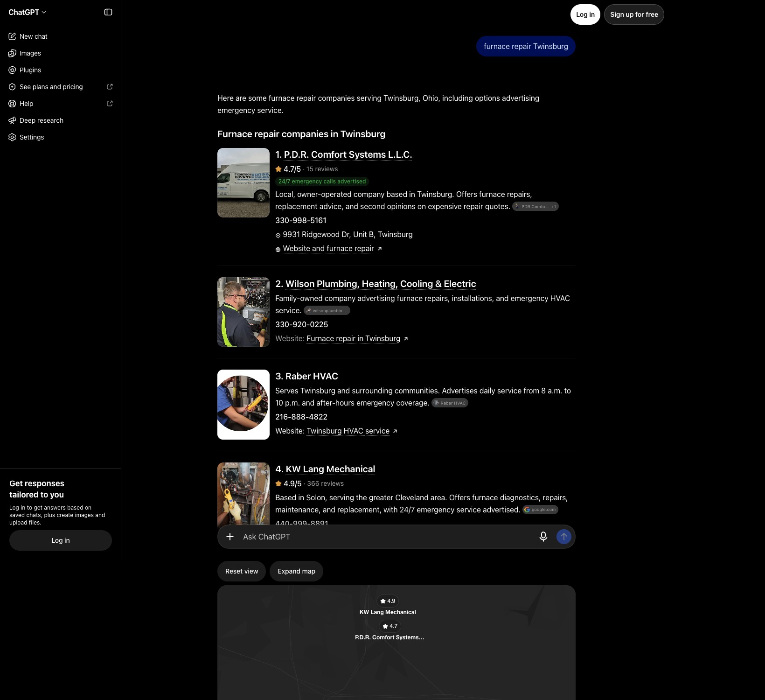Open the Wilson Plumbing technician thumbnail
This screenshot has width=765, height=700.
pos(243,312)
